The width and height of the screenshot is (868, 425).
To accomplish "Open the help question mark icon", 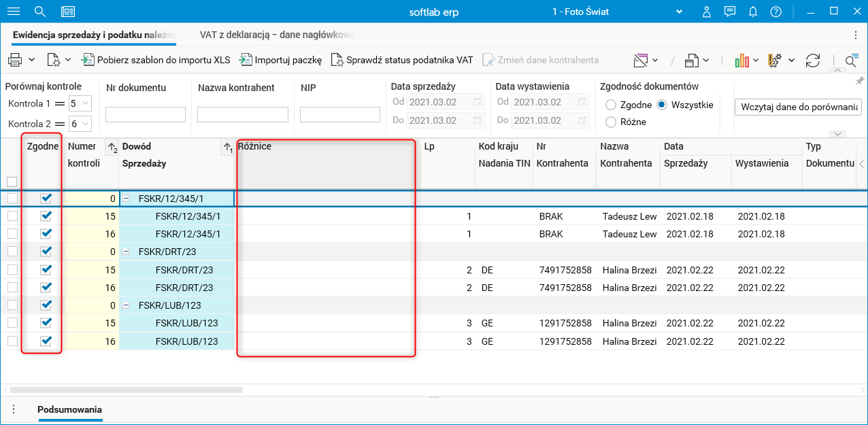I will click(775, 12).
